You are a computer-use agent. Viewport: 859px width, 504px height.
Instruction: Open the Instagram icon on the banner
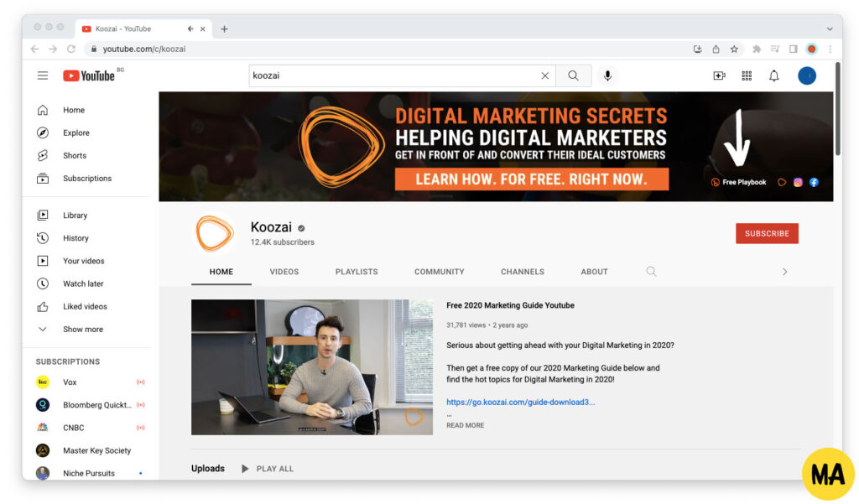click(798, 183)
